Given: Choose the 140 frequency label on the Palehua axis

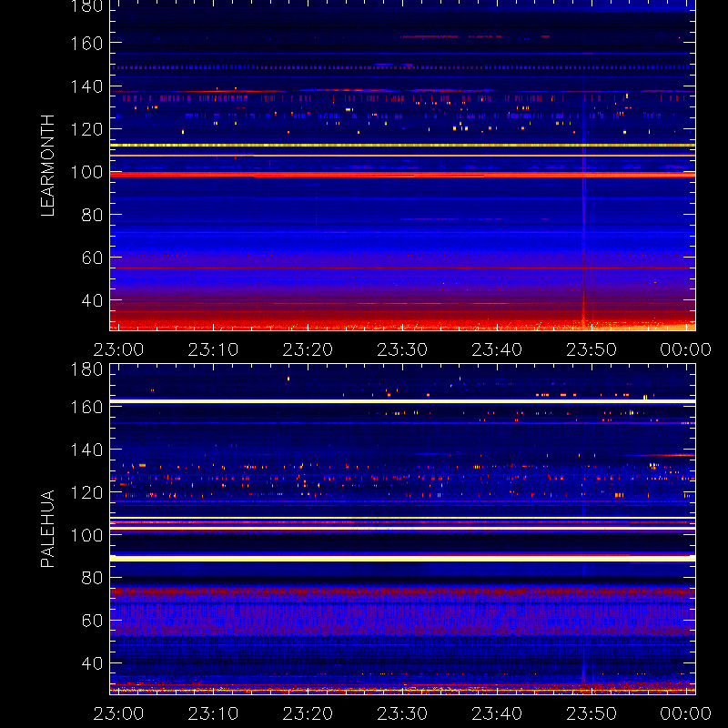Looking at the screenshot, I should pyautogui.click(x=86, y=450).
